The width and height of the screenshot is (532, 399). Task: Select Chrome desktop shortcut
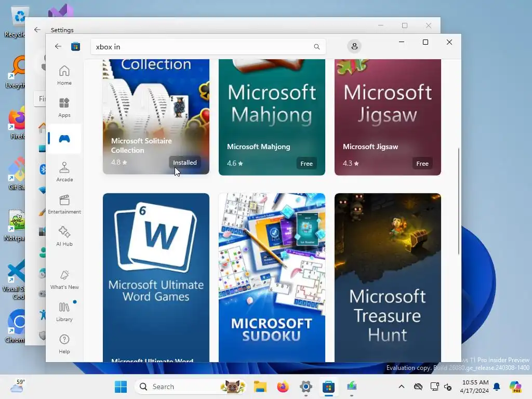tap(16, 326)
